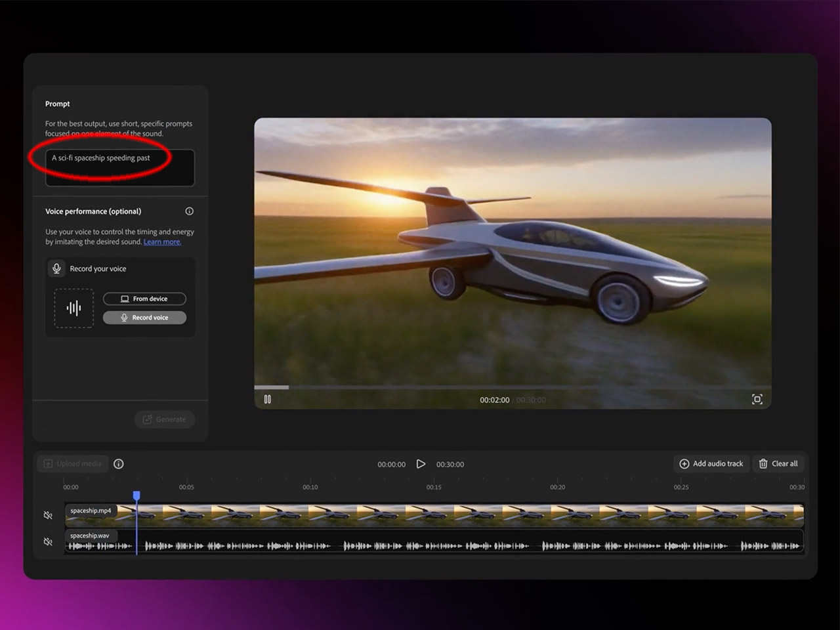Click the dashed waveform placeholder box
The image size is (840, 630).
pos(74,308)
